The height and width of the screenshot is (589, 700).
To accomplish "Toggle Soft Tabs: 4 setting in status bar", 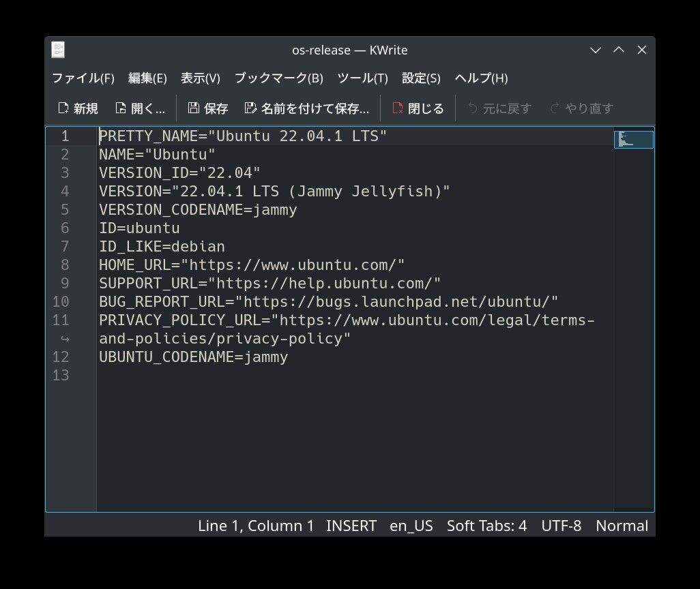I will tap(486, 526).
